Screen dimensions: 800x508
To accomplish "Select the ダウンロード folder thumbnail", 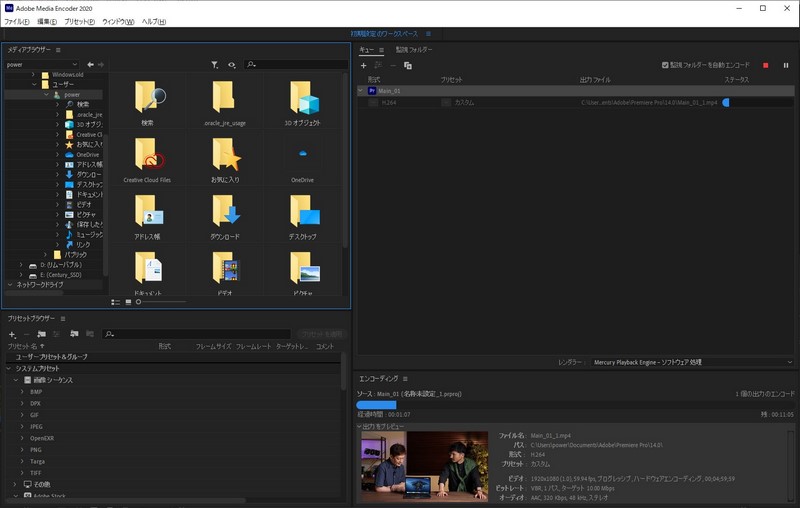I will pos(225,217).
